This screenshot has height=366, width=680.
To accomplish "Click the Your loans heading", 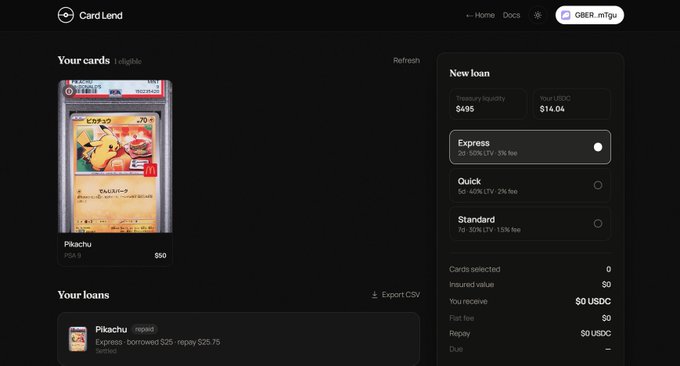I will click(83, 295).
